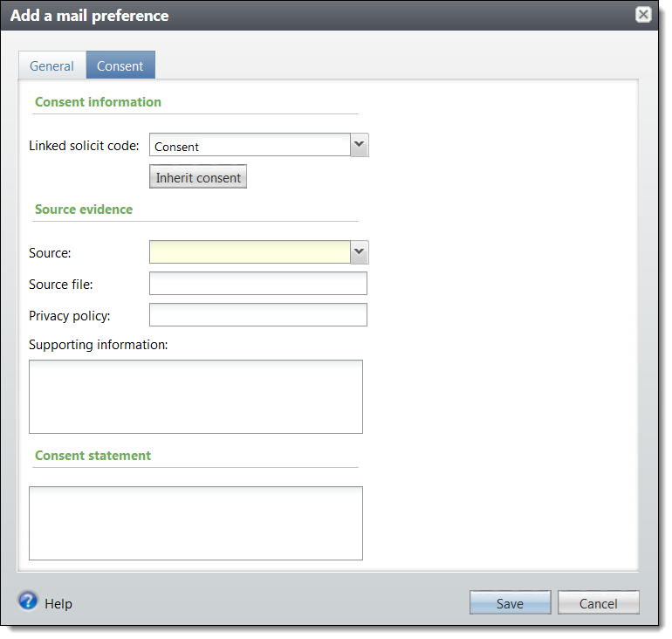Click the Source file label

point(61,284)
